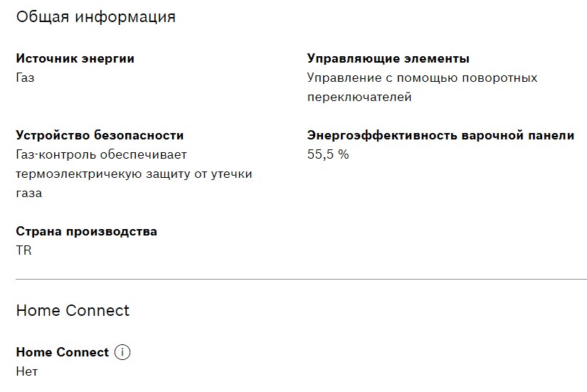Click the 'Общая информация' section heading

(95, 17)
